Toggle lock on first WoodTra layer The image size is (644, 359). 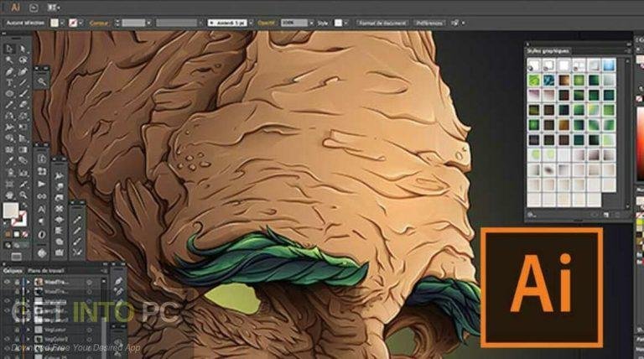(17, 282)
